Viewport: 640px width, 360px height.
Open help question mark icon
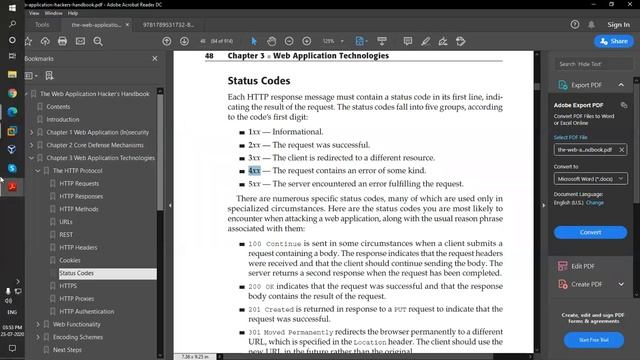pos(575,24)
